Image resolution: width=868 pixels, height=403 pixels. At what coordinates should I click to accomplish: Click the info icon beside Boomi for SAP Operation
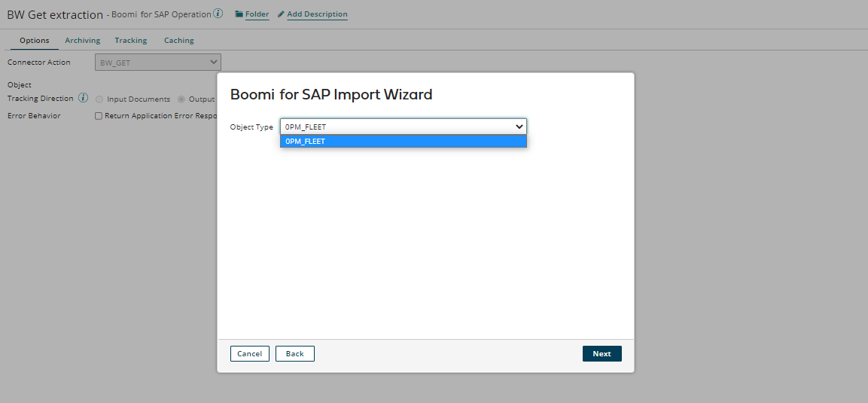[x=218, y=14]
